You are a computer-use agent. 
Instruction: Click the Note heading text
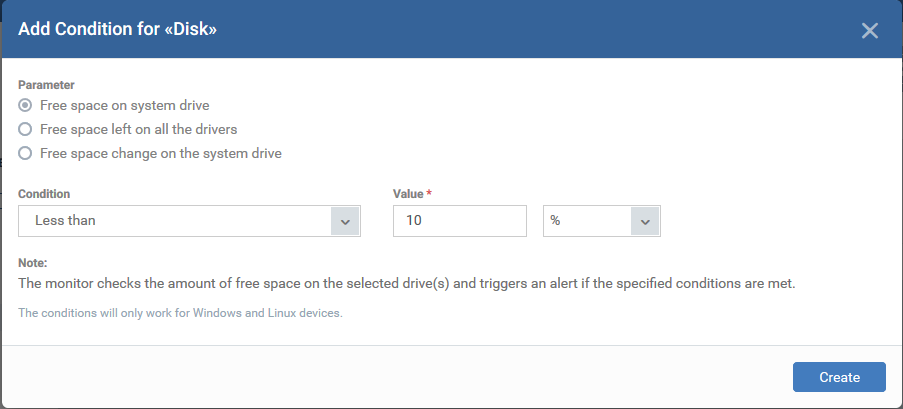(x=32, y=263)
